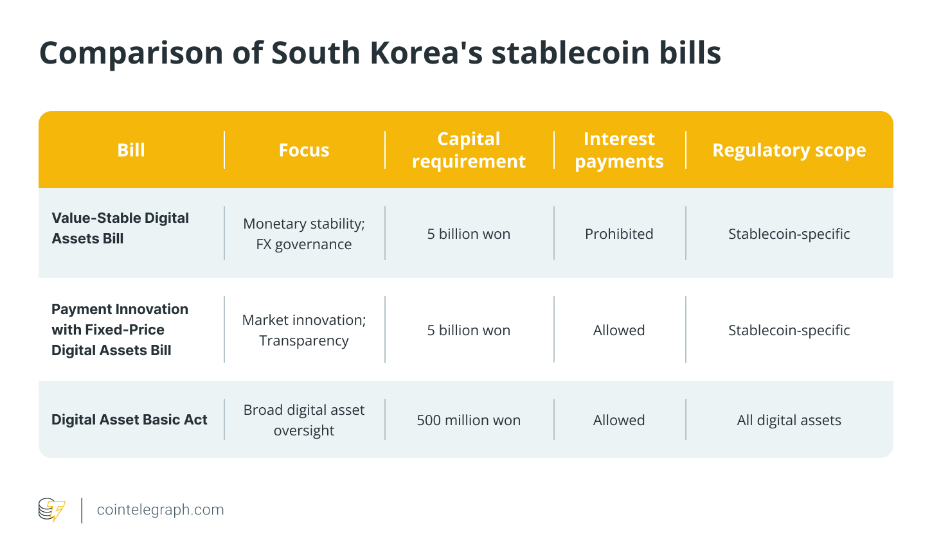Screen dimensions: 932x560
Task: Click the Value-Stable Digital Assets Bill row label
Action: [x=120, y=228]
